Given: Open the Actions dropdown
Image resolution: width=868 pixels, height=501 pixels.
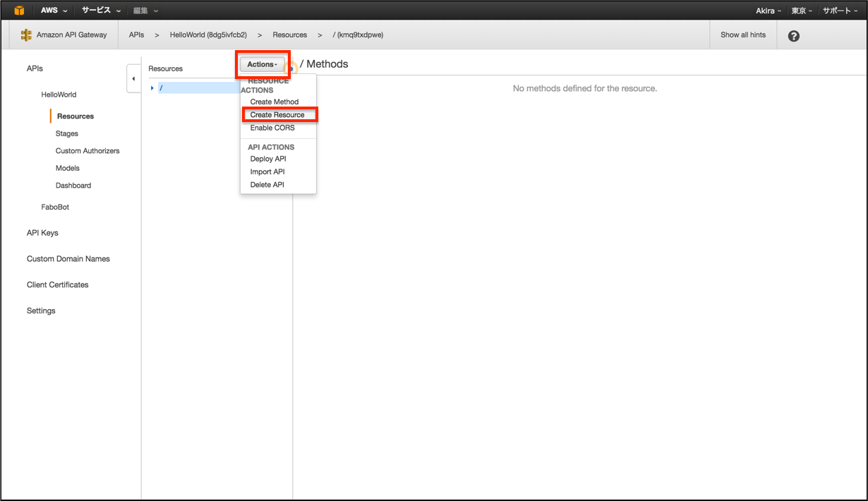Looking at the screenshot, I should (x=261, y=64).
